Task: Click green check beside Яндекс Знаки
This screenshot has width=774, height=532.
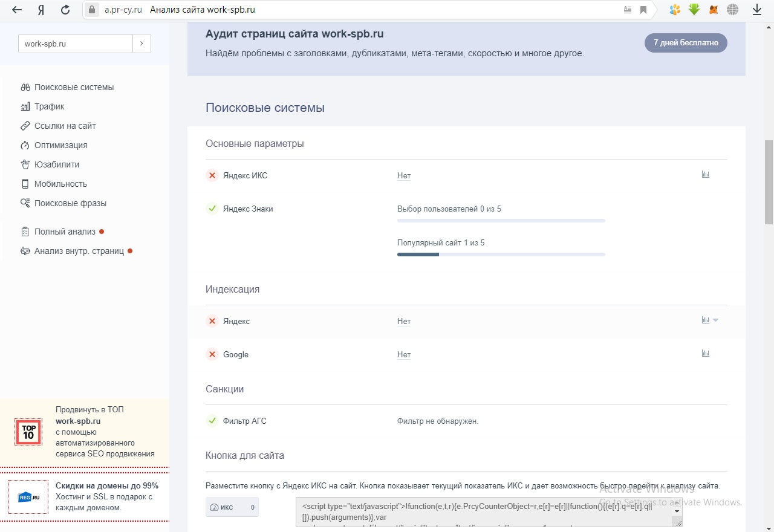Action: pyautogui.click(x=212, y=209)
